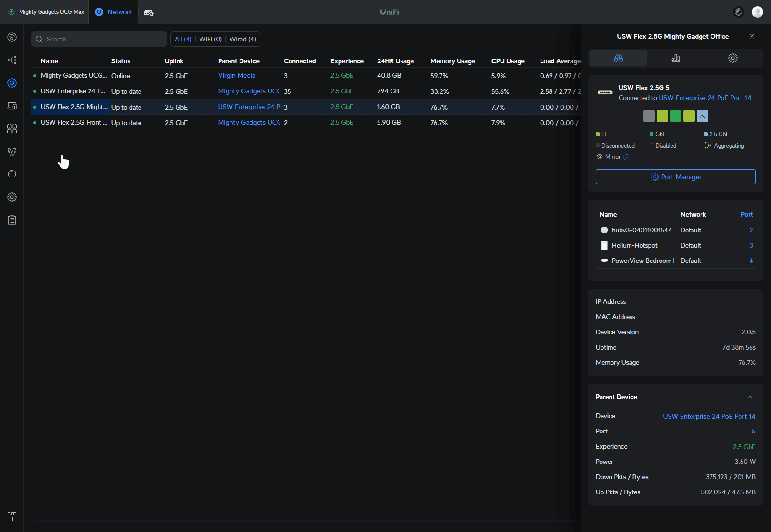Open the sine-wave Radios sidebar icon
This screenshot has width=771, height=532.
coord(12,151)
